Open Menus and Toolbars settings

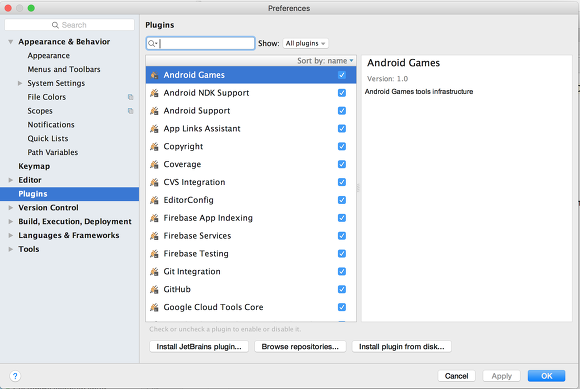point(64,70)
